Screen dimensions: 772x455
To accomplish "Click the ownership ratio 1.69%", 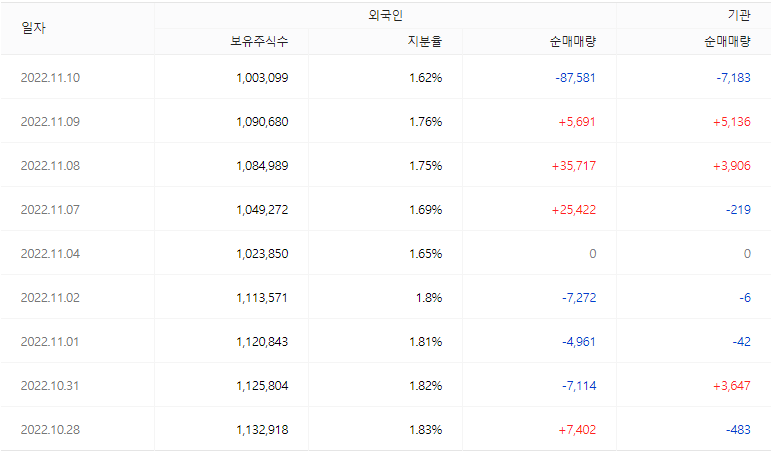I will tap(425, 210).
